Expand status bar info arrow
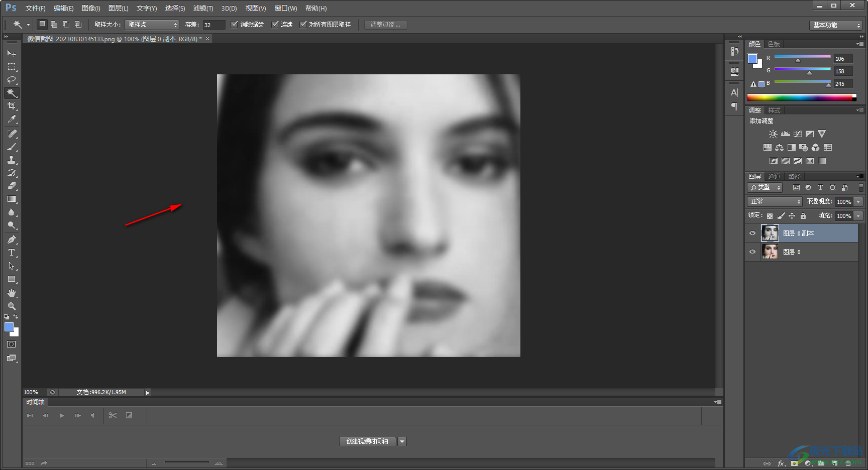This screenshot has height=470, width=868. pos(147,392)
